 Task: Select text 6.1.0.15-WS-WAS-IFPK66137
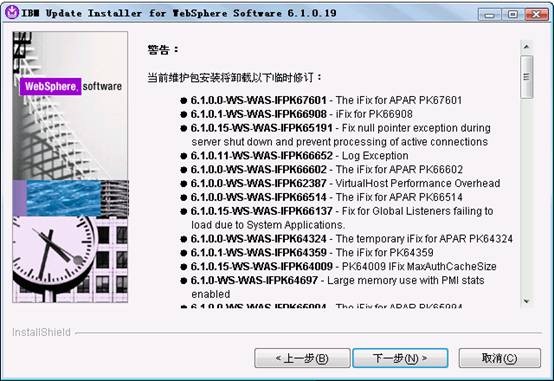click(x=261, y=211)
